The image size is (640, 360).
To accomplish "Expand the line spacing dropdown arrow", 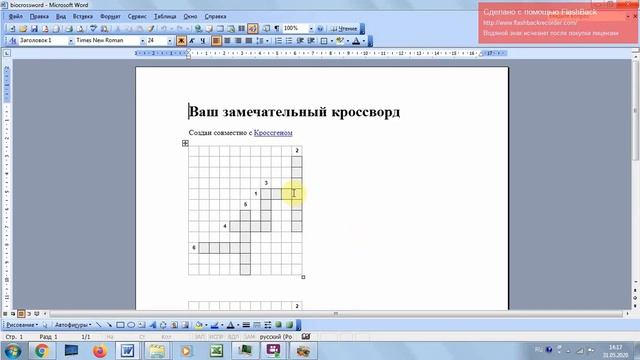I will (267, 40).
